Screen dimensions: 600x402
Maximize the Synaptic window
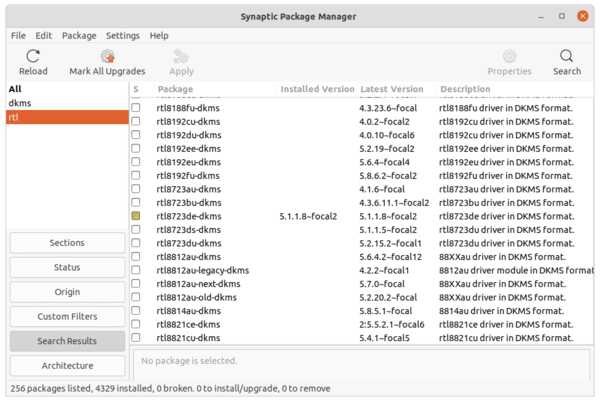562,16
